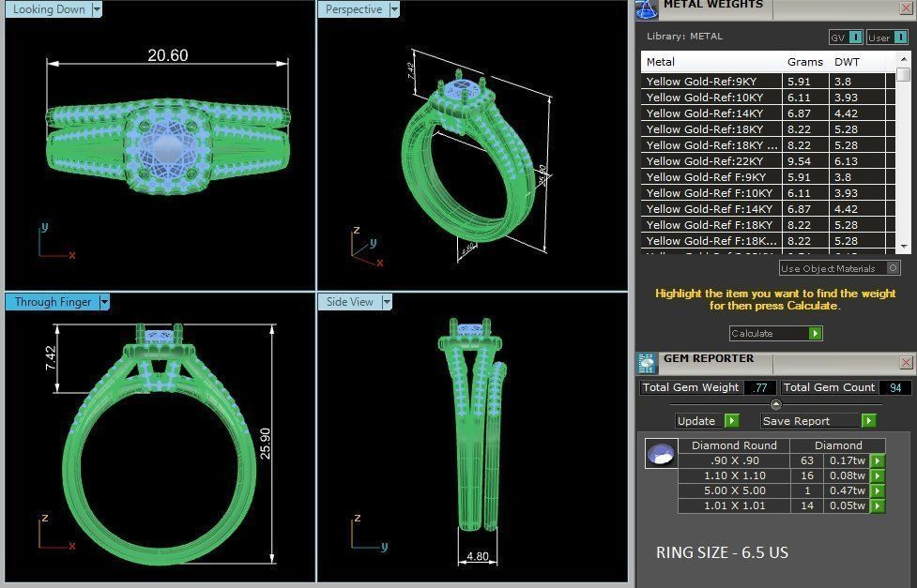Click the DWT column header

tap(847, 61)
